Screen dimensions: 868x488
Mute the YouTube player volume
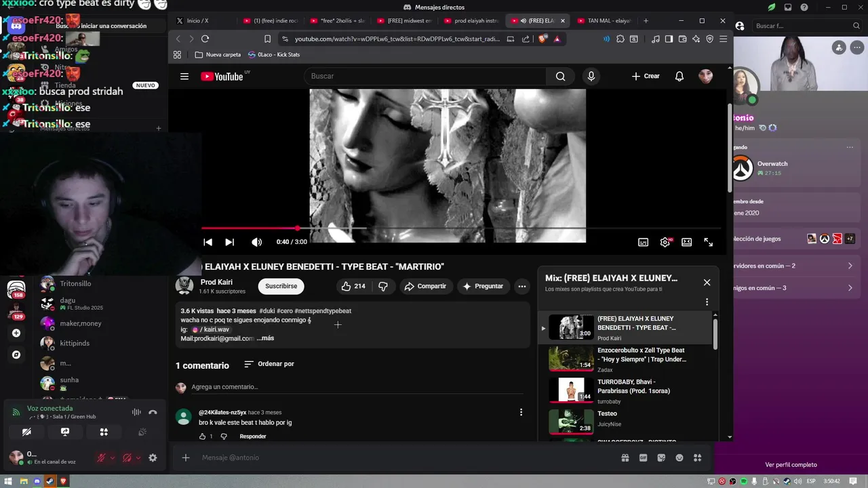(x=256, y=242)
